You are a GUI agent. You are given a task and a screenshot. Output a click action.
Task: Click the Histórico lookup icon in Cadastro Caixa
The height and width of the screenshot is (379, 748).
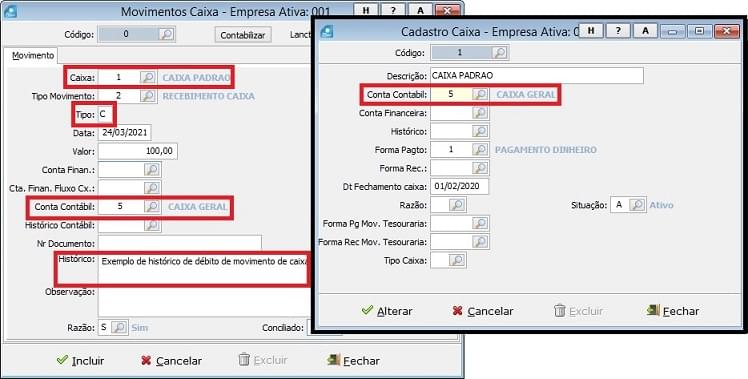point(480,131)
